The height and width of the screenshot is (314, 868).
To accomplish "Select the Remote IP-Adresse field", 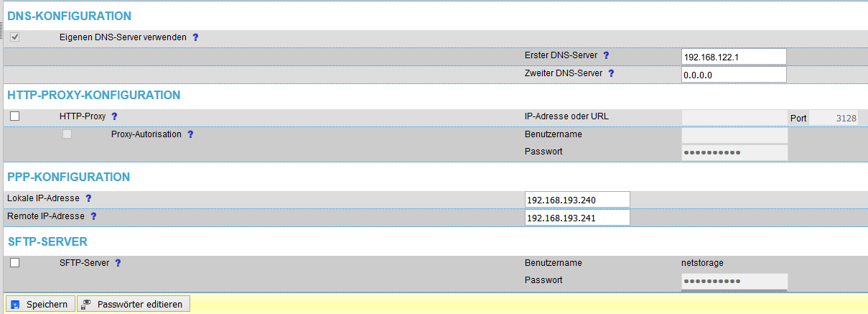I will (577, 218).
